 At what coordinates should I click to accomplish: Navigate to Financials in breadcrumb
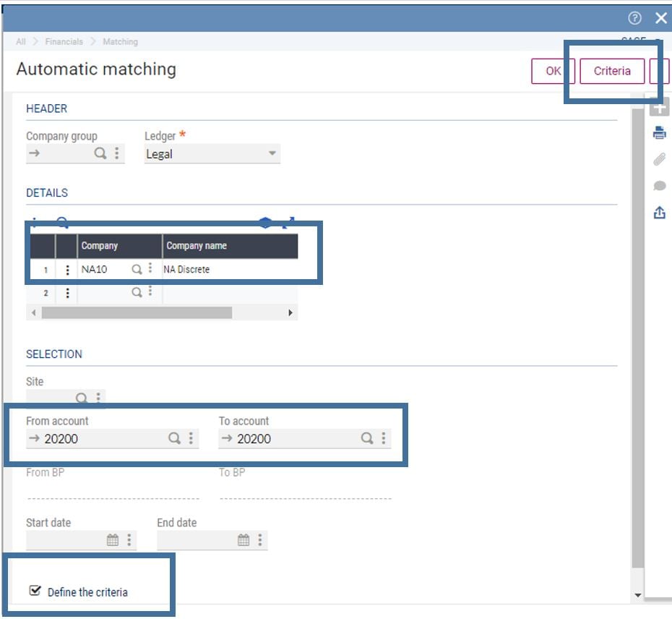64,42
